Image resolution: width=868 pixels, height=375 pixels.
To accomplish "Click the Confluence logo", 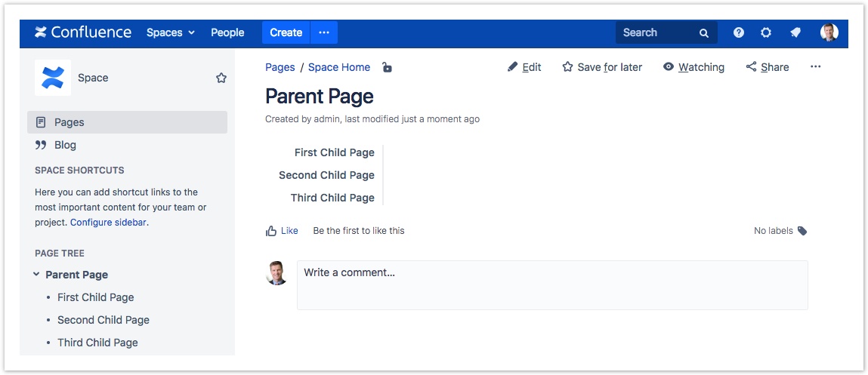I will (83, 32).
